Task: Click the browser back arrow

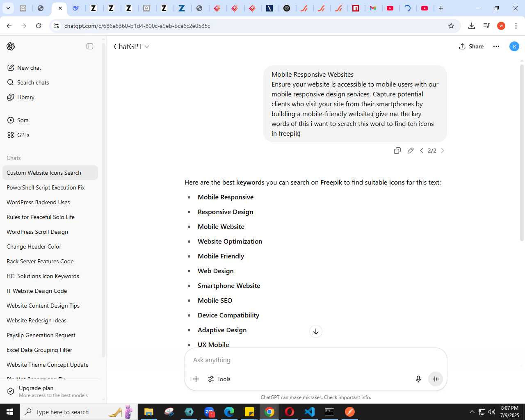Action: click(x=9, y=26)
